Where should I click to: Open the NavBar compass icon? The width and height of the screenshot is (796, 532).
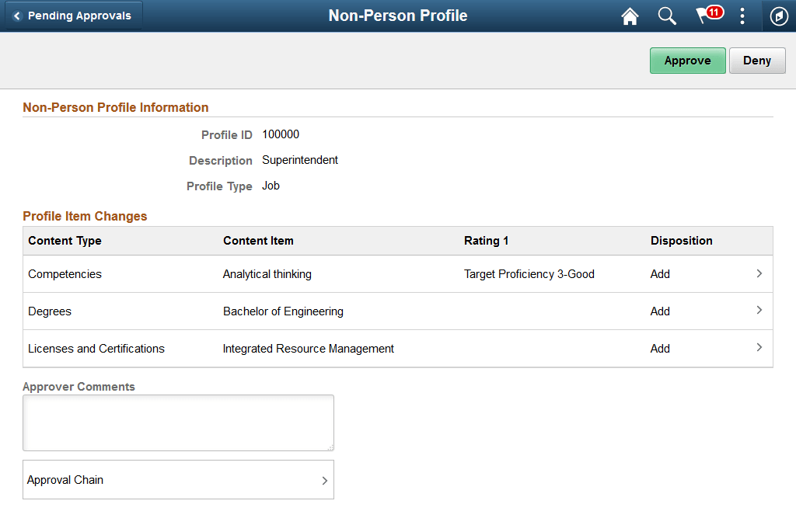[778, 16]
